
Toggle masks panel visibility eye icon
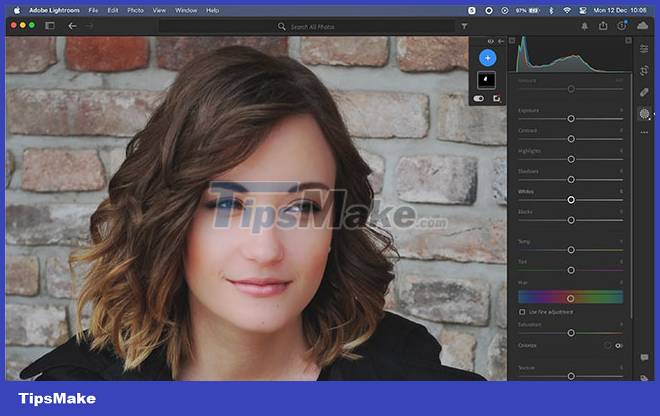tap(490, 41)
